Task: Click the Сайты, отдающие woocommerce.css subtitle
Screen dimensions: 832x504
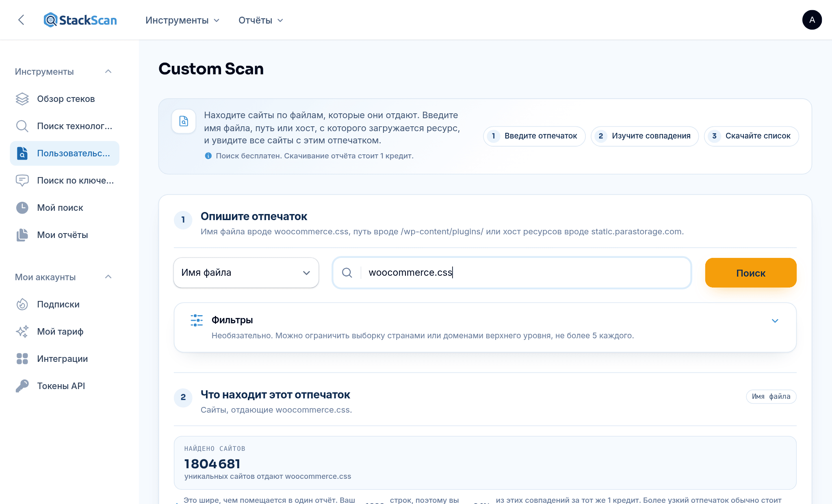Action: pos(276,410)
